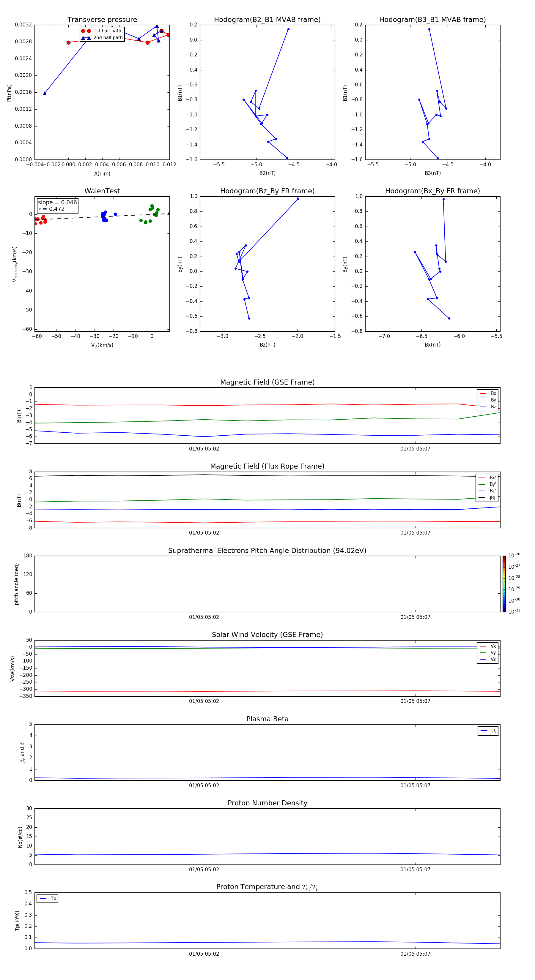The image size is (535, 980).
Task: Click the 'Hodogram(B3_B1 MVAB frame)' title
Action: (432, 19)
